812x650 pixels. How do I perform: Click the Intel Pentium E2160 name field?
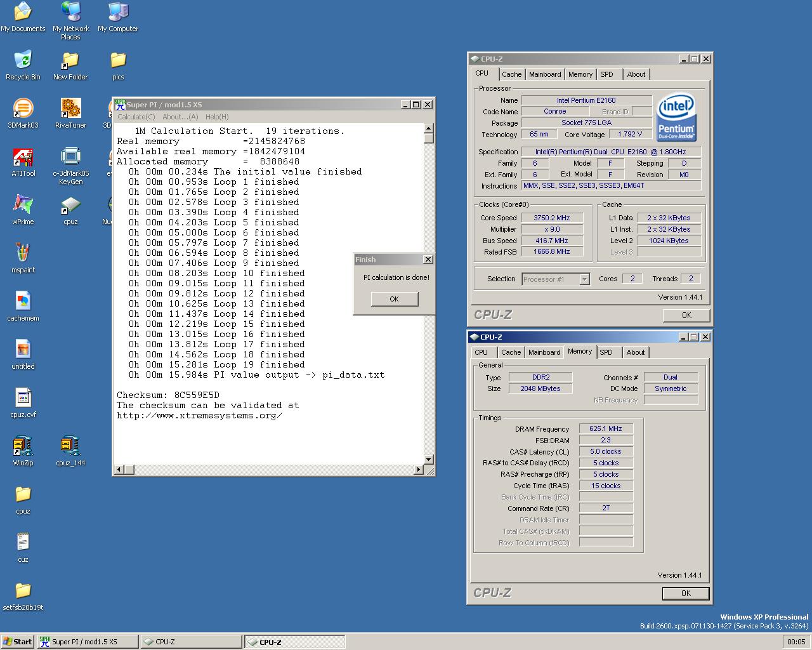pos(586,100)
